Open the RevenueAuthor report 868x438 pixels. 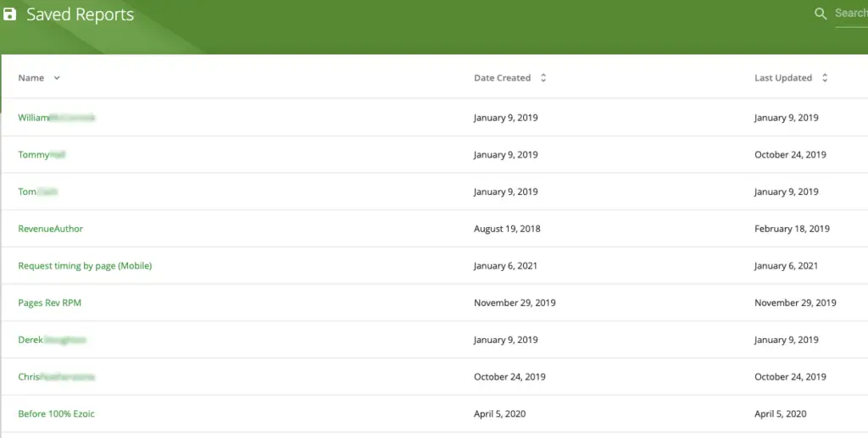click(x=50, y=229)
